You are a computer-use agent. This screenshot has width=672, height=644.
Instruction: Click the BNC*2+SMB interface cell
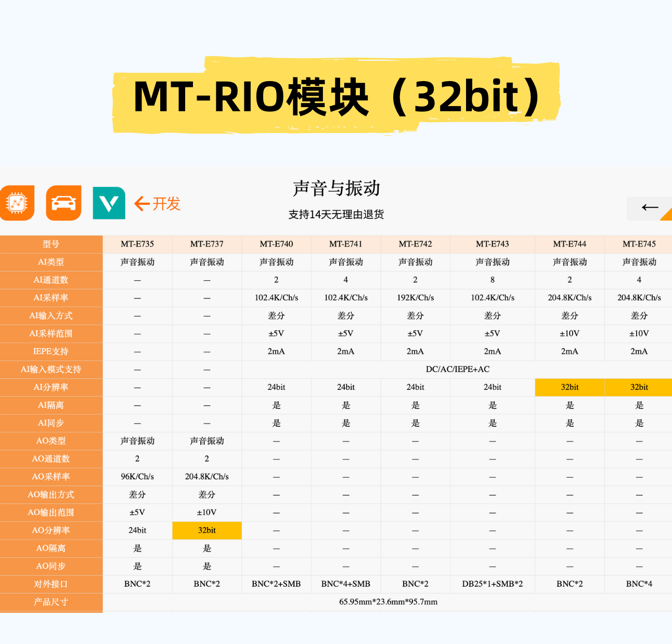pyautogui.click(x=276, y=584)
